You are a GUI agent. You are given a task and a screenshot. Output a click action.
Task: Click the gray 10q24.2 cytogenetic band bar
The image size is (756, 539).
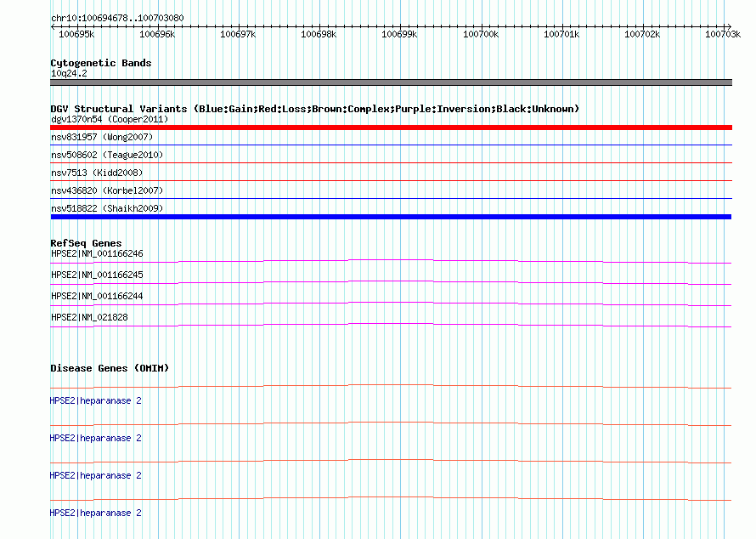point(391,82)
